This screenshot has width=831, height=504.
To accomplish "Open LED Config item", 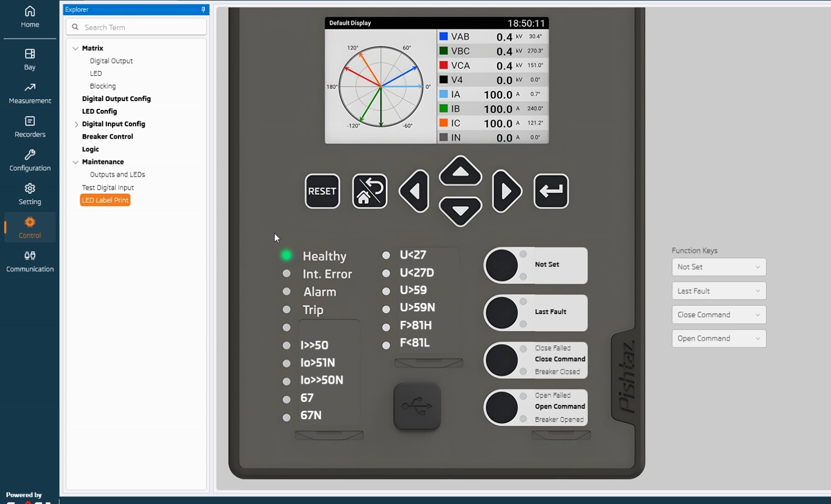I will pyautogui.click(x=100, y=111).
